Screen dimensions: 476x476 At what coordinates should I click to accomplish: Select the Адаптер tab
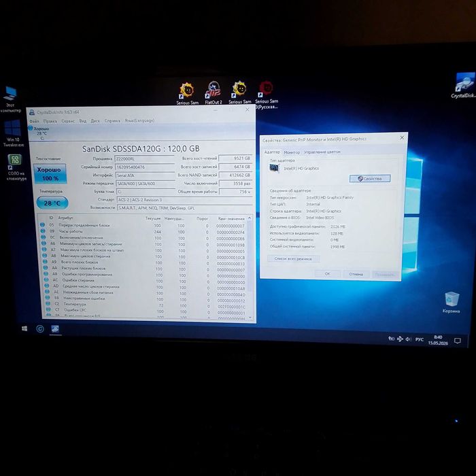(x=272, y=152)
